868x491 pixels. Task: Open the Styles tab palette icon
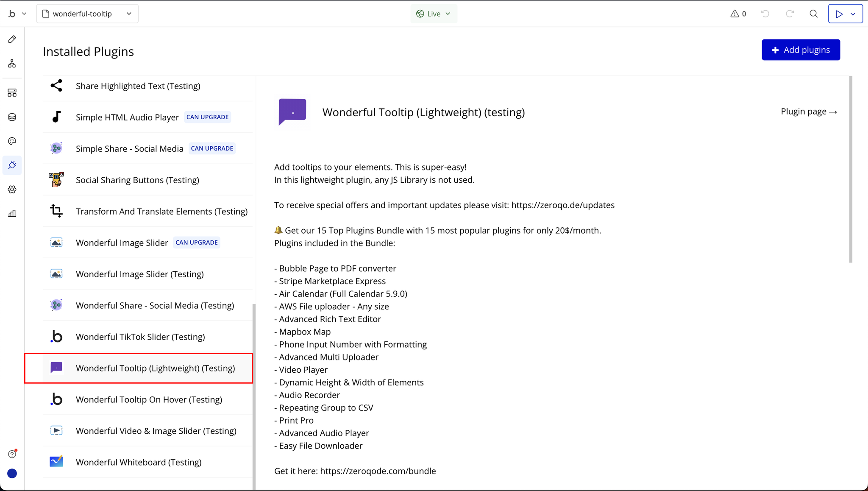(12, 141)
